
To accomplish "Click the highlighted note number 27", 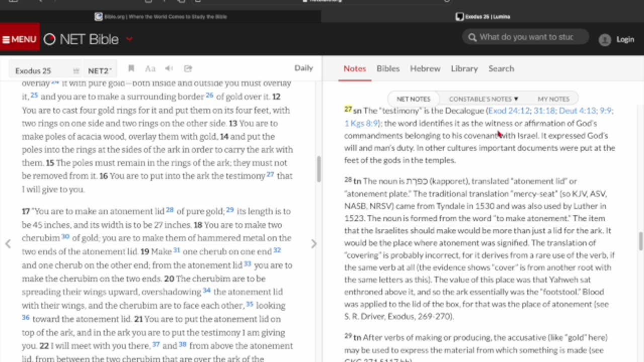I will (x=348, y=109).
